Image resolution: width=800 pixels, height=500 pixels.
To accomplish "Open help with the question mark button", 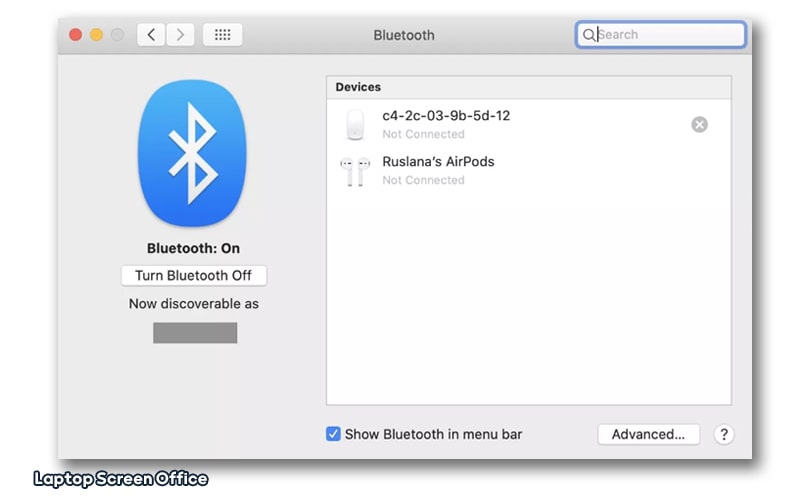I will [723, 434].
